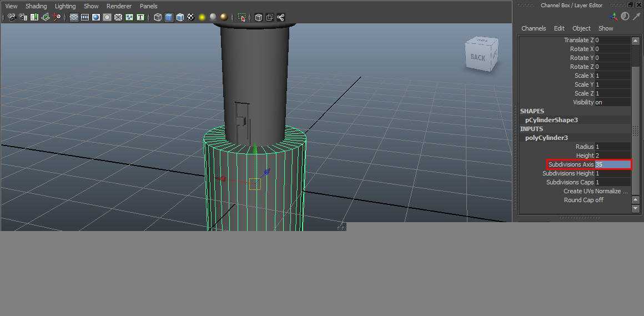Screen dimensions: 644x316
Task: Switch to Wireframe display cube icon
Action: (x=158, y=17)
